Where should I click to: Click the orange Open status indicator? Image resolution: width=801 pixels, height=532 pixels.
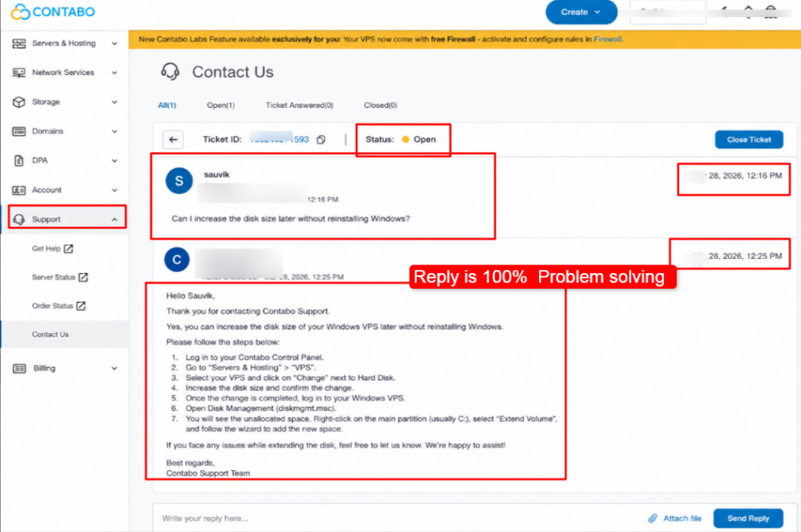pos(406,139)
